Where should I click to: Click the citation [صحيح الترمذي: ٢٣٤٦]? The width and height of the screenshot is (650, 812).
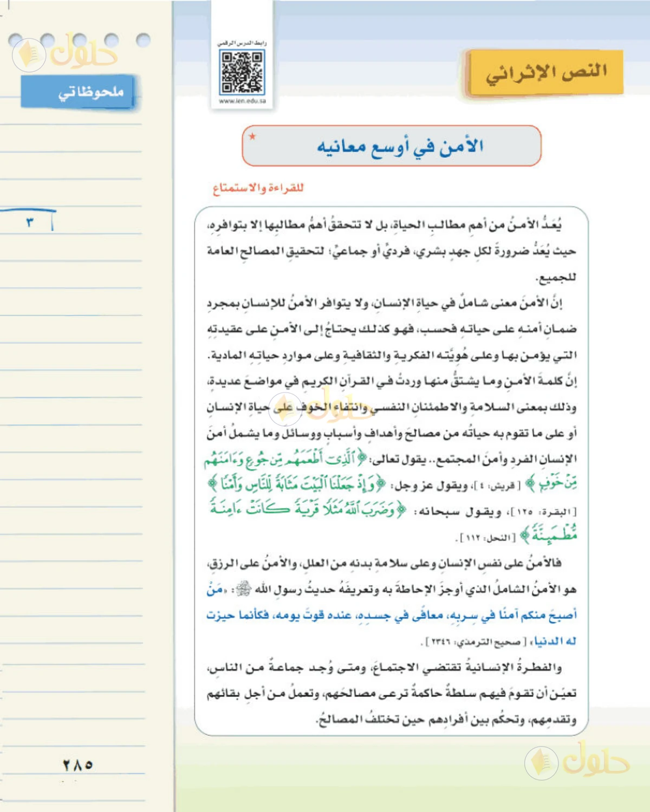tap(476, 642)
